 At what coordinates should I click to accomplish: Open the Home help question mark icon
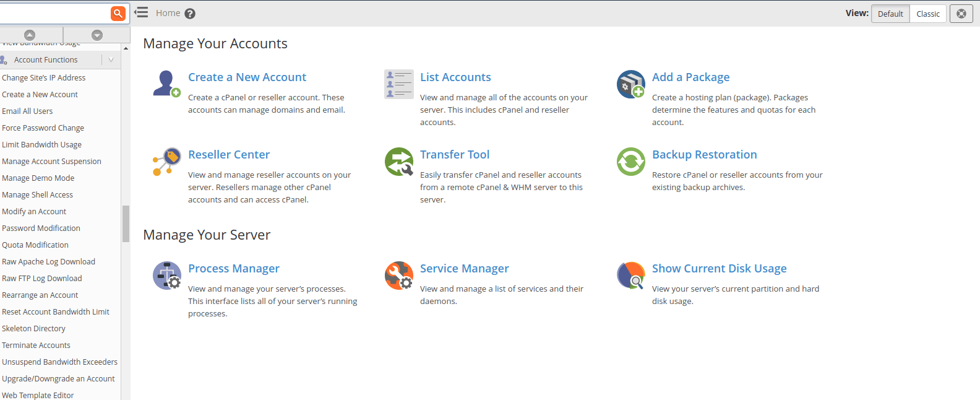pyautogui.click(x=190, y=14)
